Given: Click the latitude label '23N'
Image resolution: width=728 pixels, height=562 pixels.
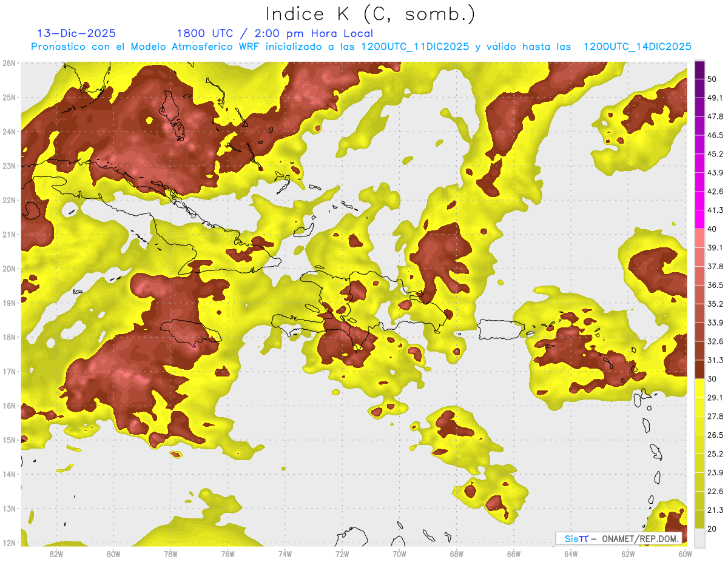Looking at the screenshot, I should tap(8, 166).
